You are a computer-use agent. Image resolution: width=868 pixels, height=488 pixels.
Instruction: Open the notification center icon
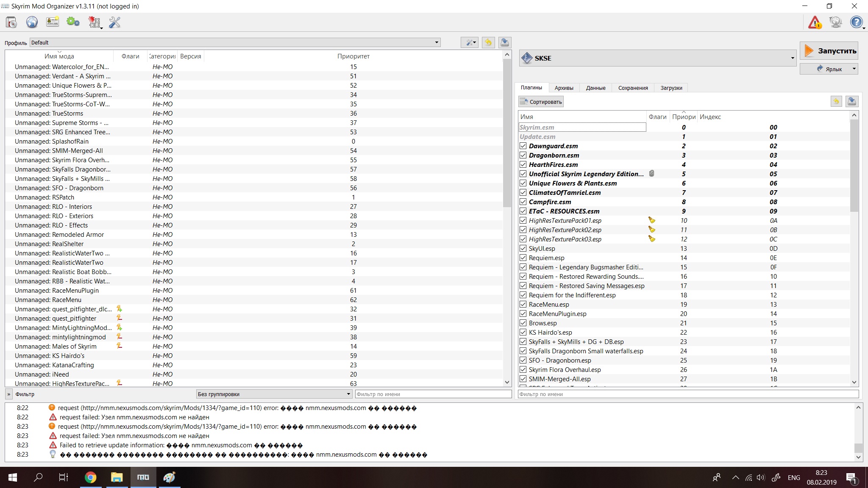(851, 478)
